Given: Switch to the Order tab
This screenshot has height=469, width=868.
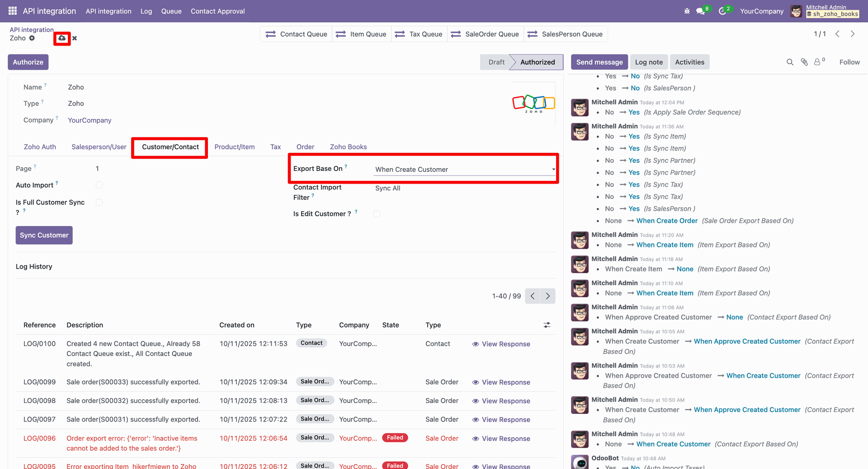Looking at the screenshot, I should pos(306,147).
